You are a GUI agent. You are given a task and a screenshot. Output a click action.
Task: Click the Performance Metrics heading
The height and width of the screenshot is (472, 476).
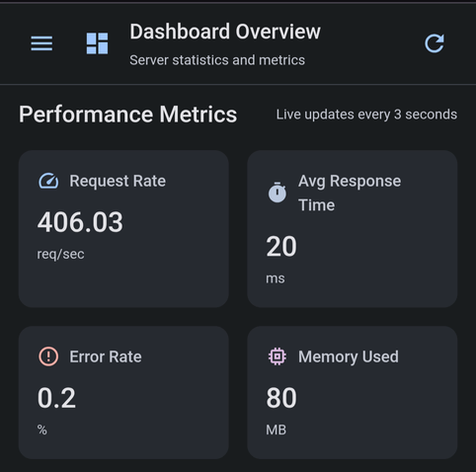click(128, 115)
